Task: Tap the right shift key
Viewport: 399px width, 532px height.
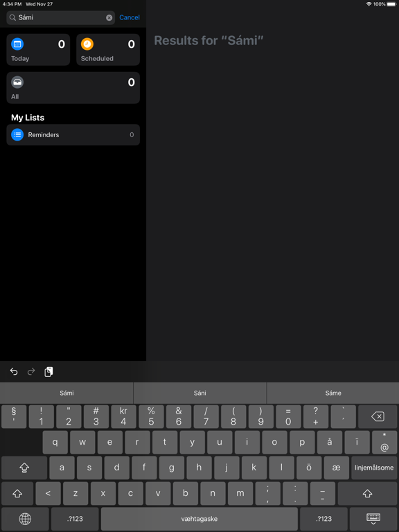Action: 367,494
